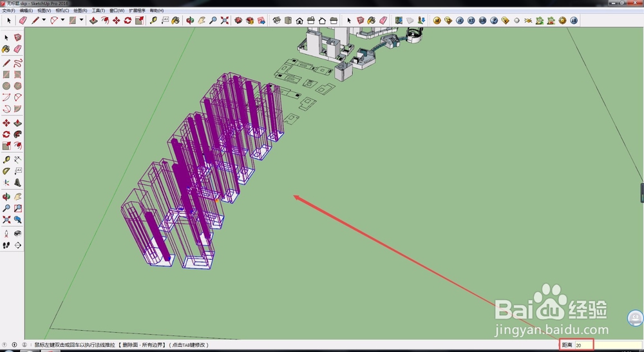Select the Look Around eye tool
Viewport: 644px width, 352px height.
coord(17,233)
